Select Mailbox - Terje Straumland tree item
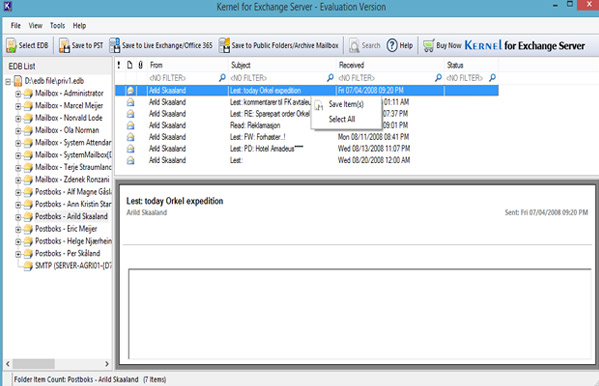This screenshot has height=386, width=599. point(73,167)
